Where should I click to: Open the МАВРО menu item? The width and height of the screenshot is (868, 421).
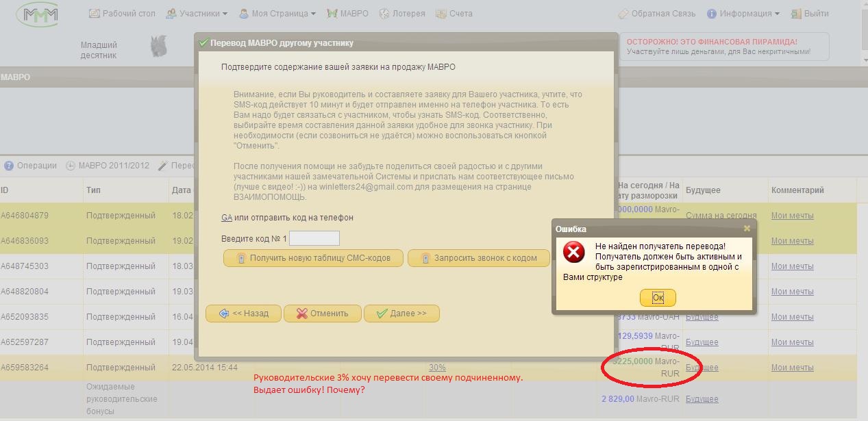[x=348, y=13]
